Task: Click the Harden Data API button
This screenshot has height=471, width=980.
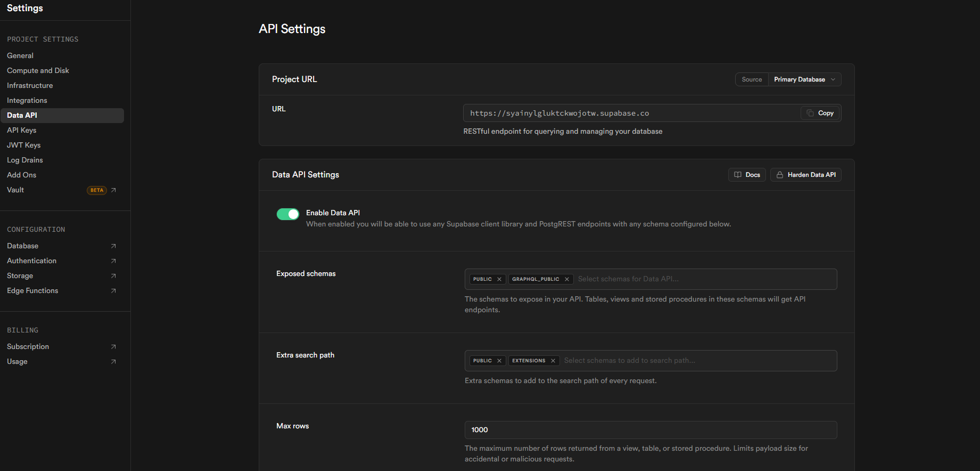Action: [x=805, y=175]
